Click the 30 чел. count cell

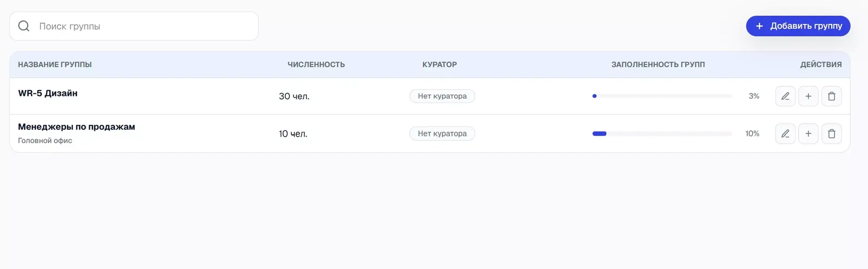pos(294,96)
